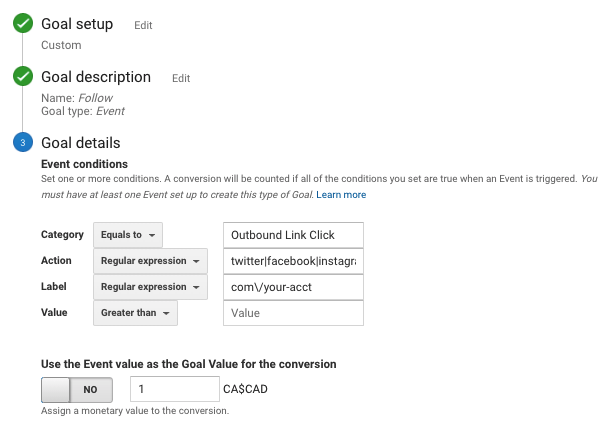This screenshot has height=439, width=611.
Task: Open the Action 'Regular expression' dropdown
Action: (x=150, y=261)
